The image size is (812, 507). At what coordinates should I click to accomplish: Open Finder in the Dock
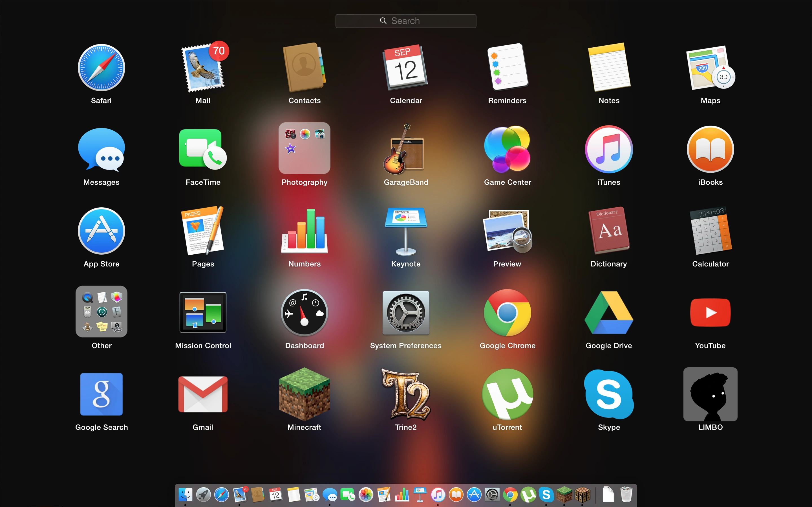[185, 495]
